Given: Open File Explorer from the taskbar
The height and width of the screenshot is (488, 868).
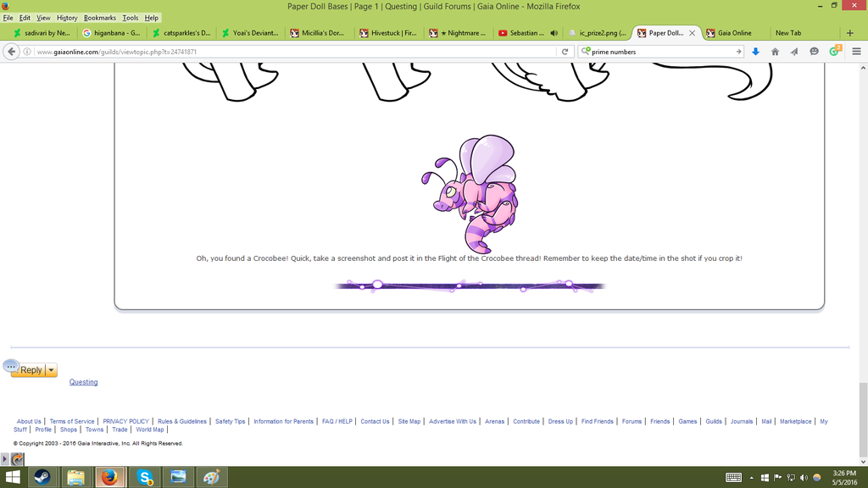Looking at the screenshot, I should [x=75, y=477].
